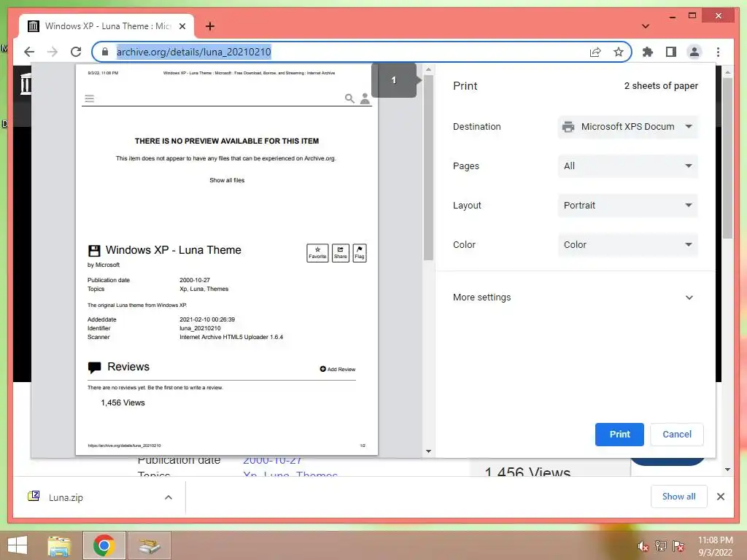The image size is (747, 560).
Task: Click the search magnifier in preview page
Action: (349, 98)
